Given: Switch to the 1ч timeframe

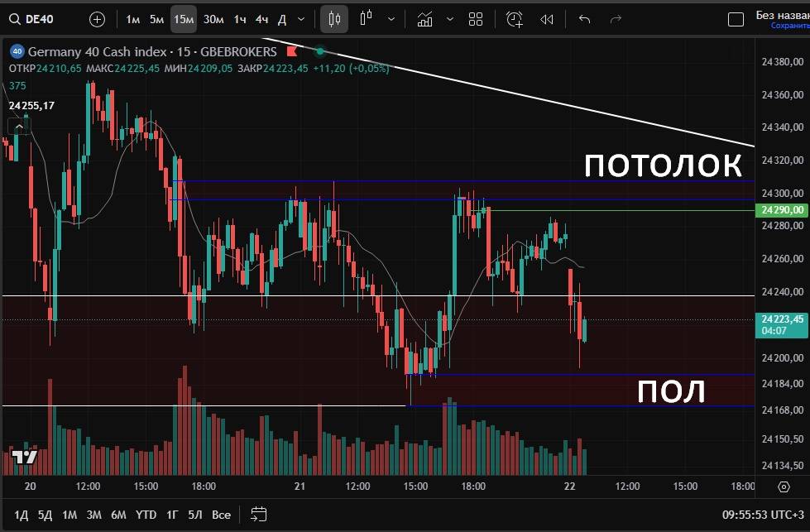Looking at the screenshot, I should (240, 19).
